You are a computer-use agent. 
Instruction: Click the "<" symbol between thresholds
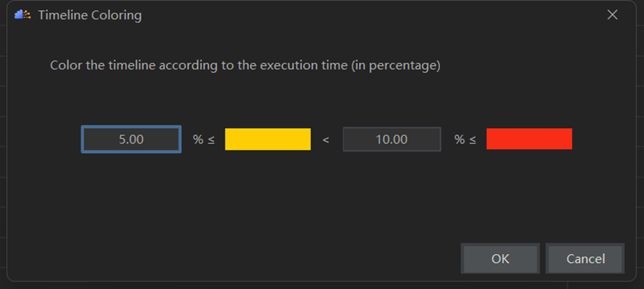point(326,139)
